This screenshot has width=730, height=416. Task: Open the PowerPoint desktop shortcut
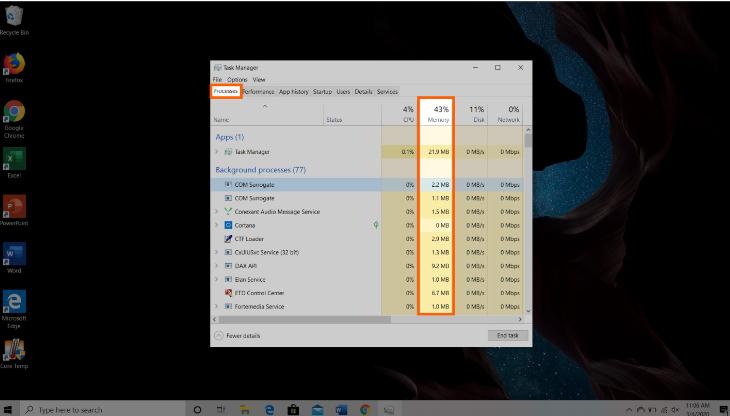point(14,208)
